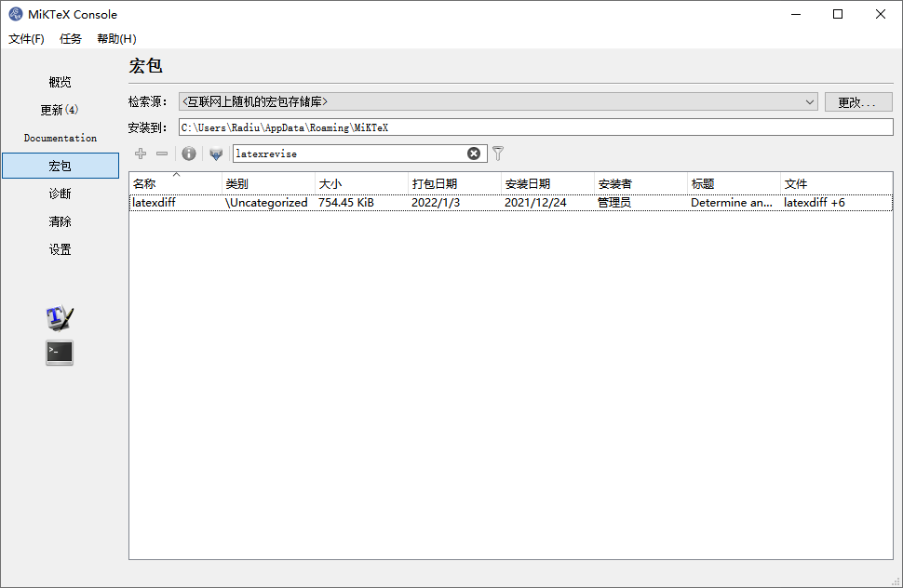Click the install package plus icon
Screen dimensions: 903x588
pos(141,154)
